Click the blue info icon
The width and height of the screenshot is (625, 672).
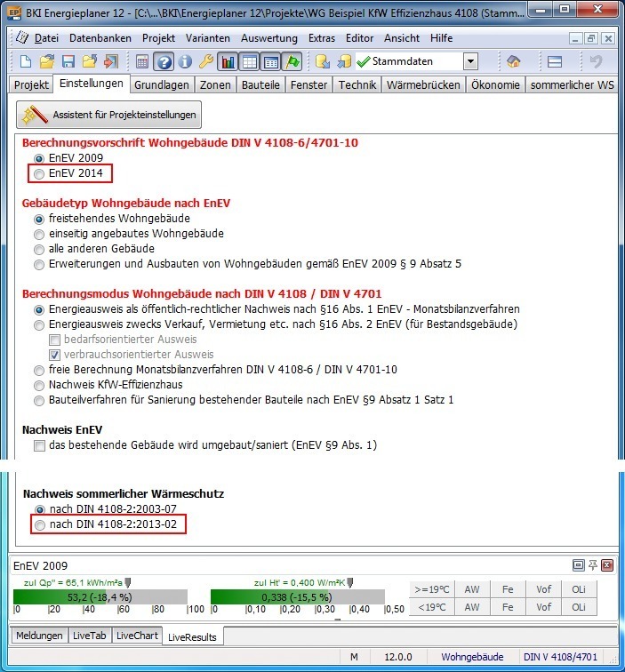point(185,61)
